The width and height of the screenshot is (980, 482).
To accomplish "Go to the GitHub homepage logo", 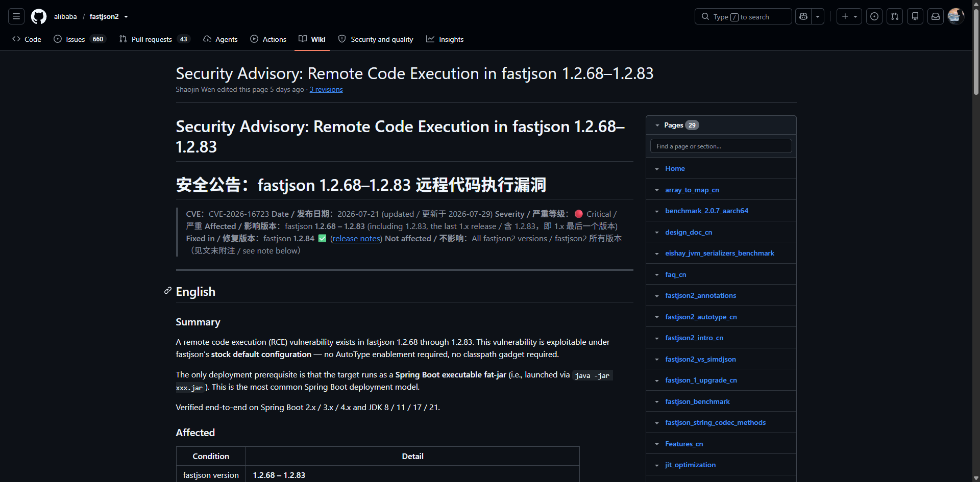I will (x=39, y=16).
